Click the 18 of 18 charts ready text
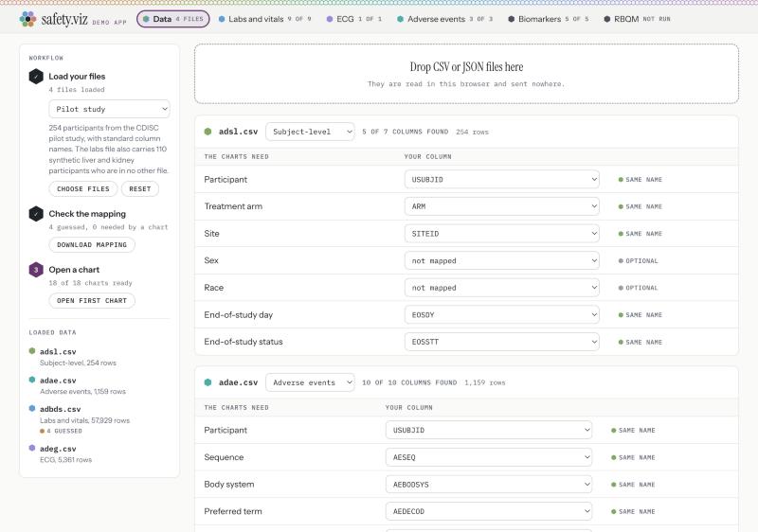Screen dimensions: 758x532 coord(90,283)
